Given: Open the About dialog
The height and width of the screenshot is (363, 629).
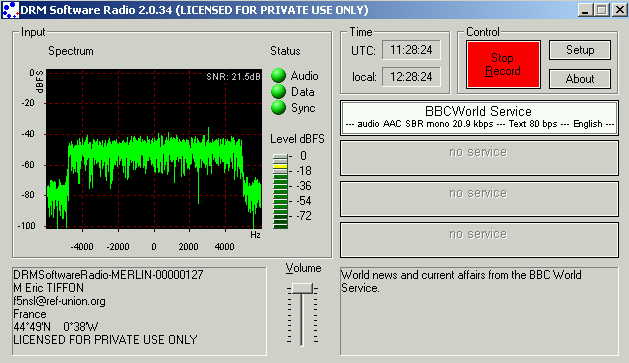Looking at the screenshot, I should tap(580, 79).
